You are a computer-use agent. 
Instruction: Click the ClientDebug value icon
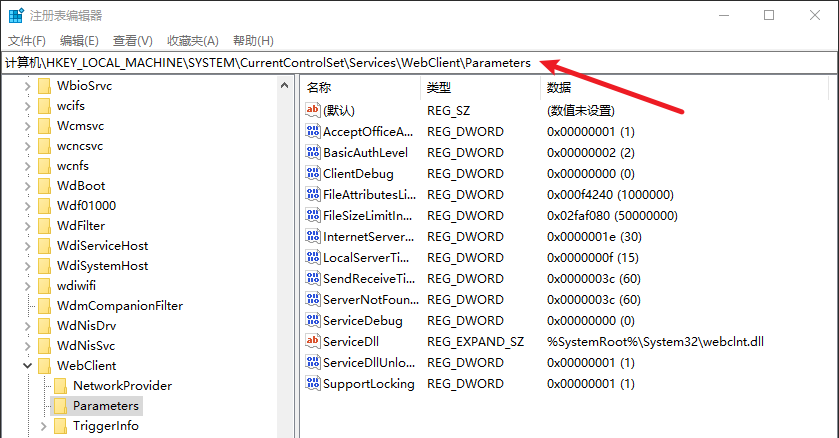point(312,174)
